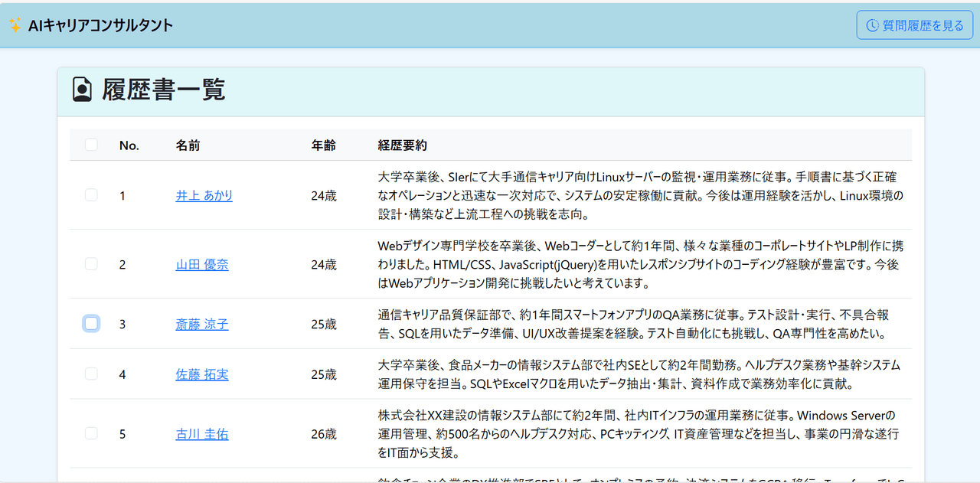This screenshot has width=980, height=483.
Task: Open 佐藤 拓実 resume link
Action: (201, 375)
